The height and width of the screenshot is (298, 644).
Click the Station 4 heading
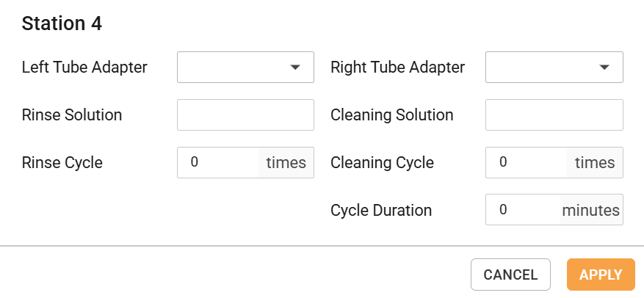(x=62, y=23)
